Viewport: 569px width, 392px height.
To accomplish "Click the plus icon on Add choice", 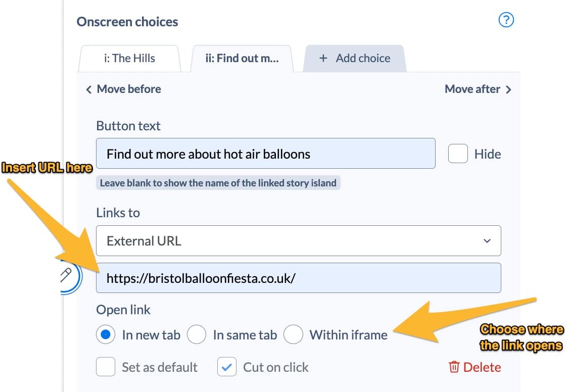I will 323,58.
